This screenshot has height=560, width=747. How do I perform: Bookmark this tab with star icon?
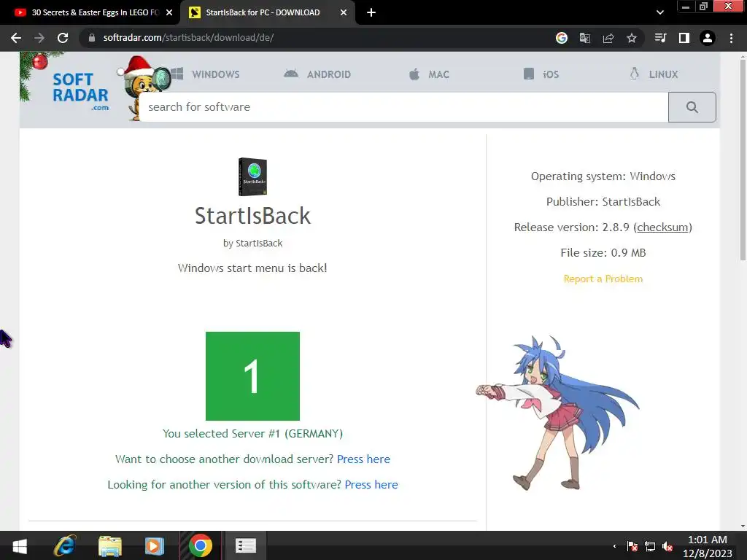632,38
